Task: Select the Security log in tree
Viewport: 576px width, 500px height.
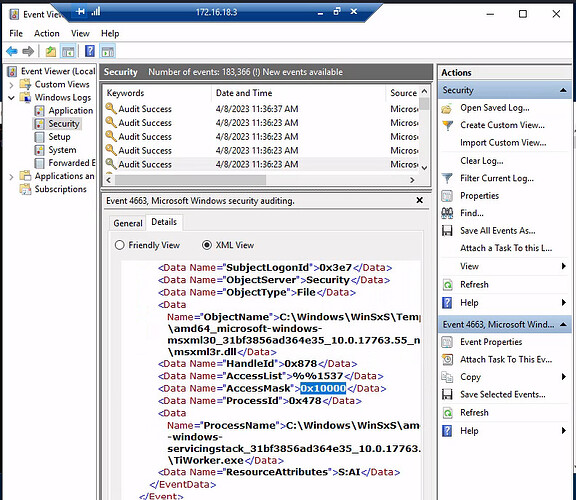Action: 64,124
